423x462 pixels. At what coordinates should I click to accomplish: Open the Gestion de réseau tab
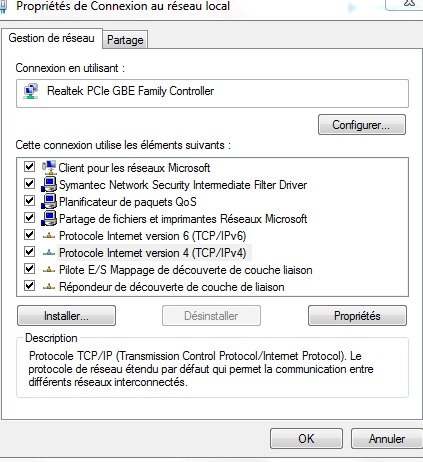tap(52, 38)
